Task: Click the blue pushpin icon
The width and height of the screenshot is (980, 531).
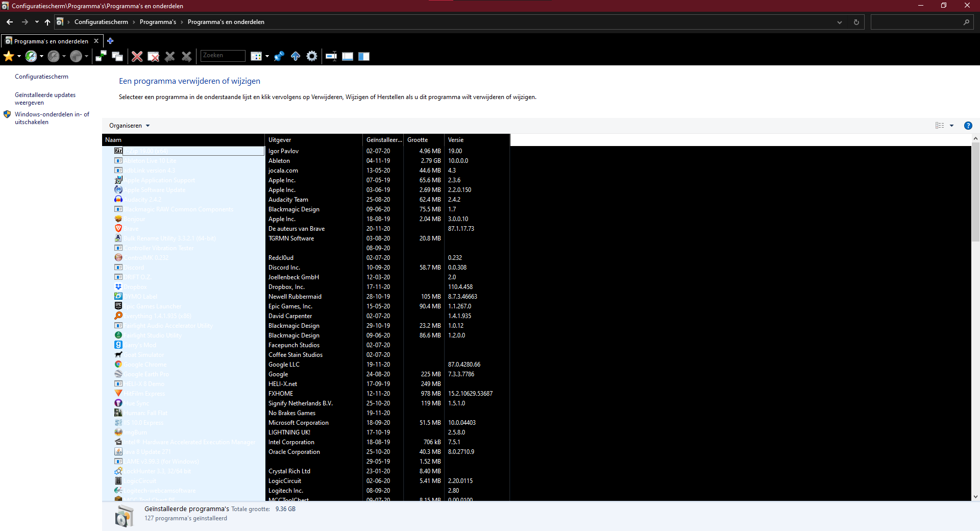Action: [x=279, y=56]
